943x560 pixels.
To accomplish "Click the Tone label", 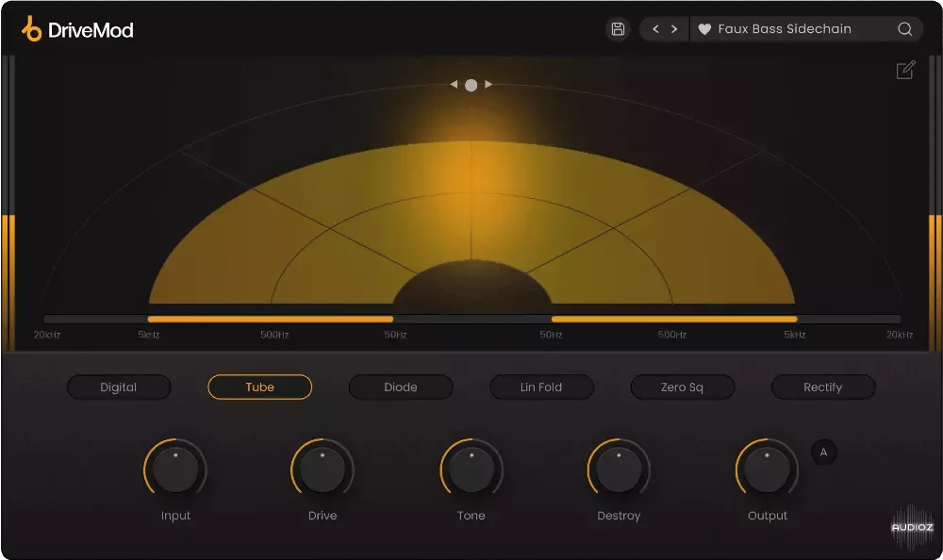I will click(471, 516).
